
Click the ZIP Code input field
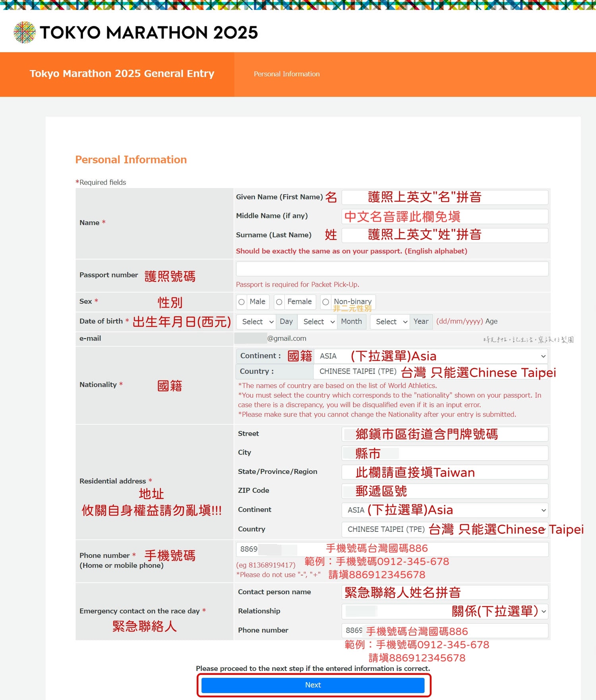click(x=445, y=491)
